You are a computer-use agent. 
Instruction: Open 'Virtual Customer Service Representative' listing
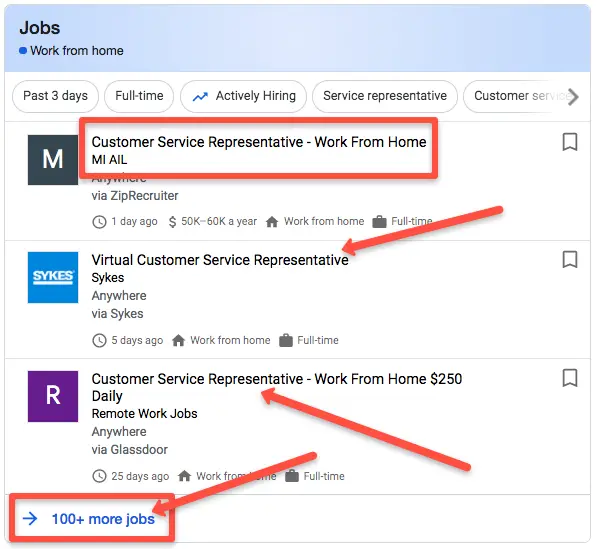tap(220, 260)
